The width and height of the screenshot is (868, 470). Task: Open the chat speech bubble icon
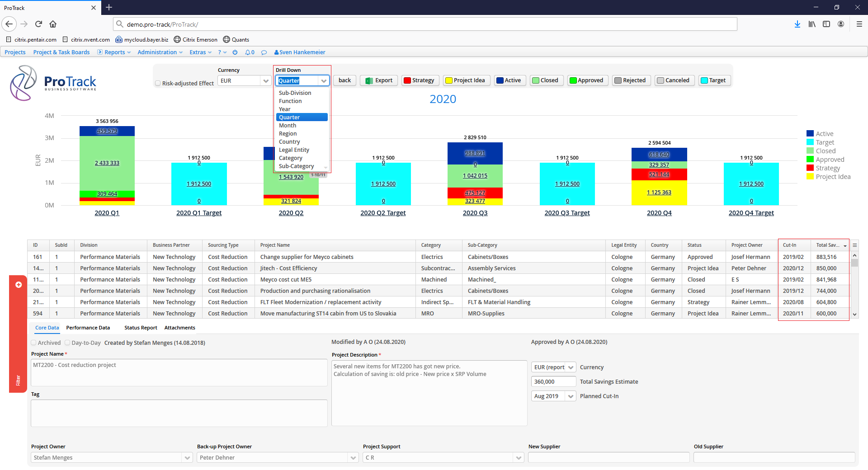(x=264, y=52)
